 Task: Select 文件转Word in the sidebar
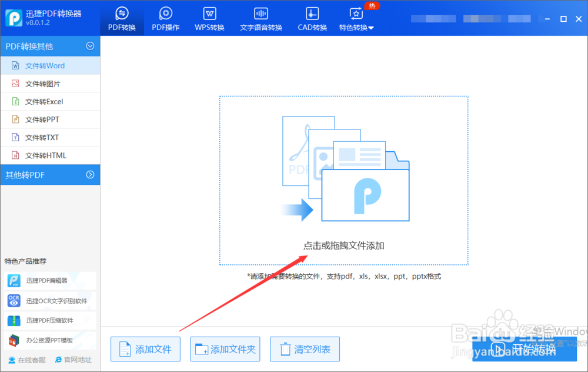(50, 66)
